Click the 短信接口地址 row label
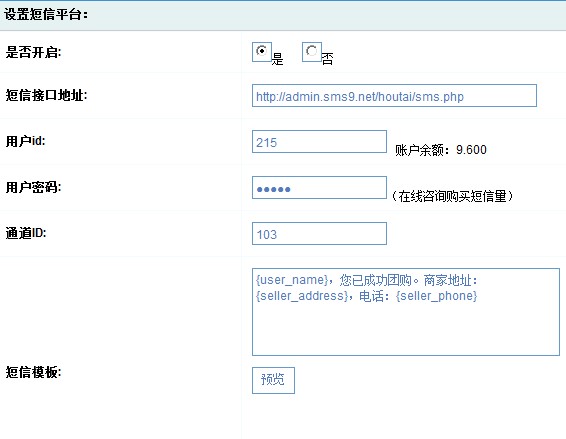Image resolution: width=566 pixels, height=439 pixels. pos(46,95)
